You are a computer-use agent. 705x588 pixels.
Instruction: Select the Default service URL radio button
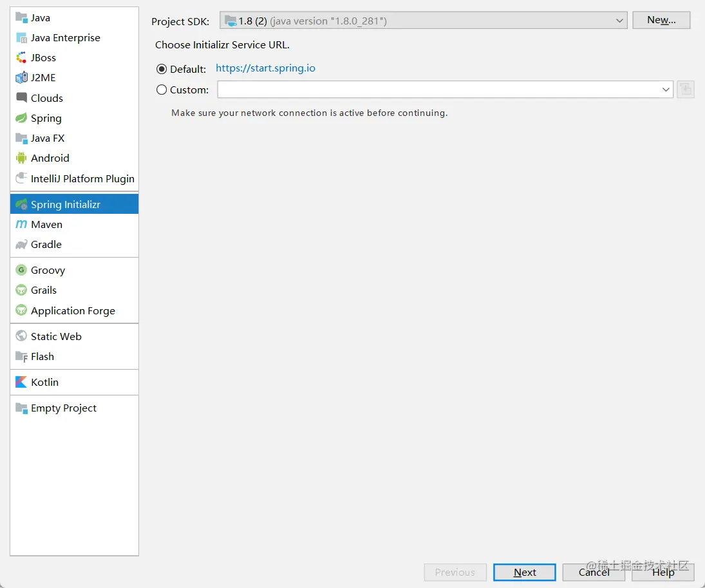point(162,70)
